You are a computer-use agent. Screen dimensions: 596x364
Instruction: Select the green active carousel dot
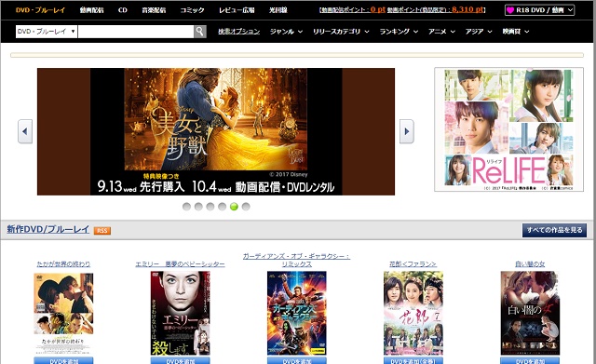pyautogui.click(x=234, y=207)
